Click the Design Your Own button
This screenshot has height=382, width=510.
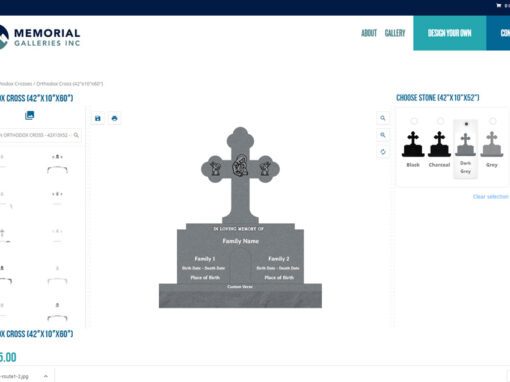pyautogui.click(x=450, y=33)
